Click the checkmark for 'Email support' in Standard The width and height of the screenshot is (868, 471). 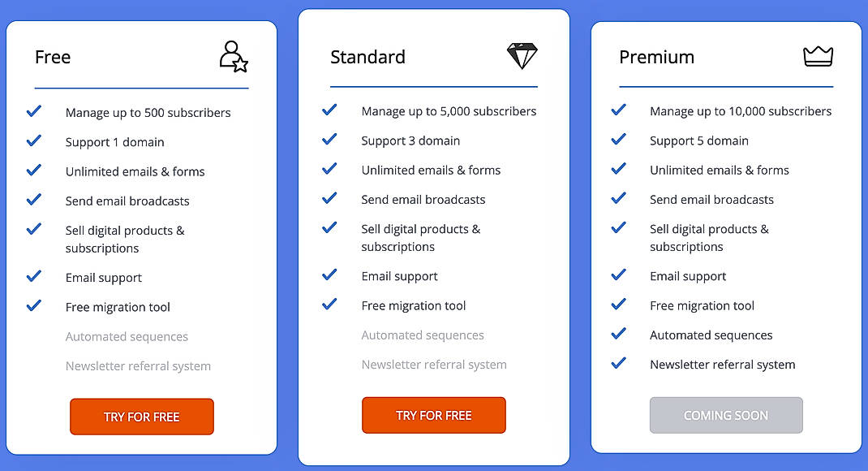(x=329, y=276)
